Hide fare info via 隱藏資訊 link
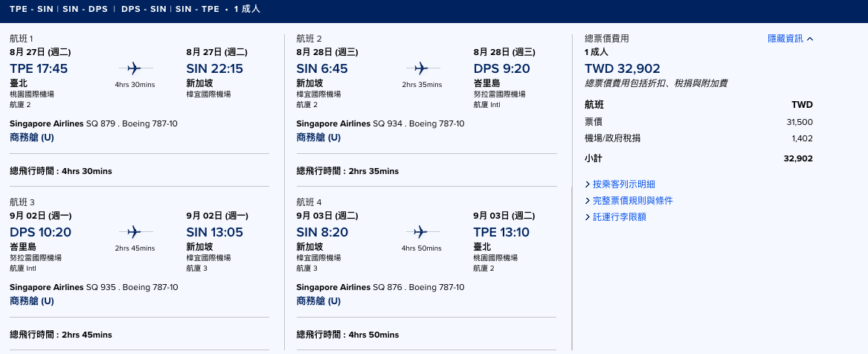The width and height of the screenshot is (868, 354). click(x=785, y=39)
